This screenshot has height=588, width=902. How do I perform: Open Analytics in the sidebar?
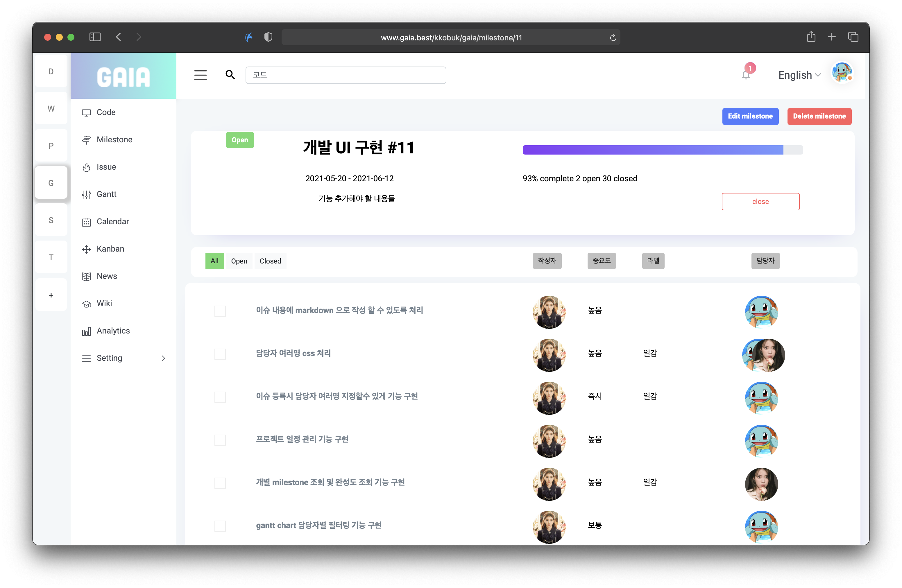point(113,331)
